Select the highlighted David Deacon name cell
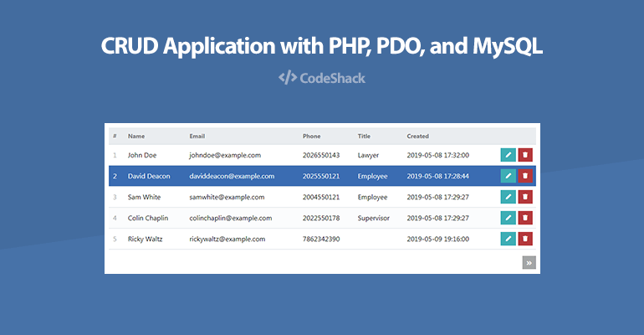Image resolution: width=644 pixels, height=335 pixels. click(149, 176)
